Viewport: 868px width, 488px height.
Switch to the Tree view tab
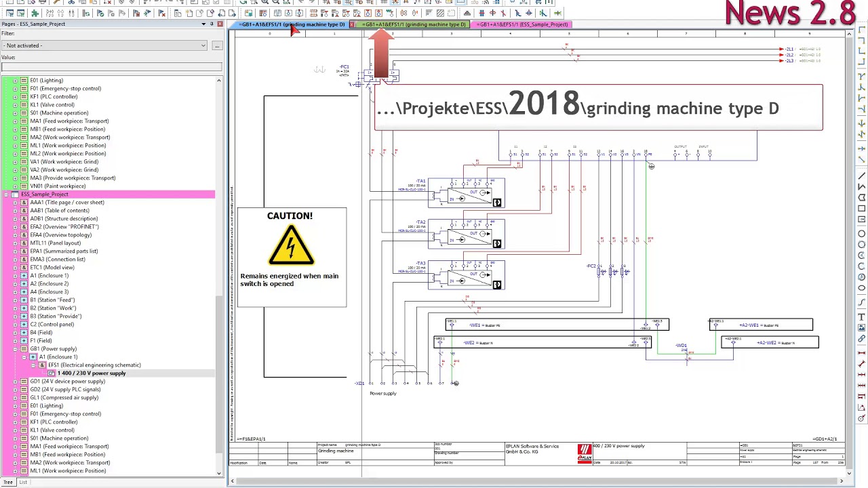click(x=8, y=482)
